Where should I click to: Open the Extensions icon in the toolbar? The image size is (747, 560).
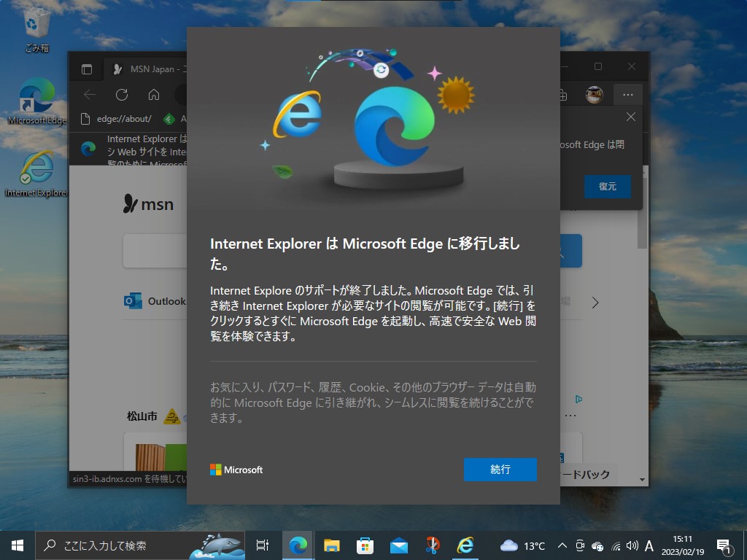point(562,94)
